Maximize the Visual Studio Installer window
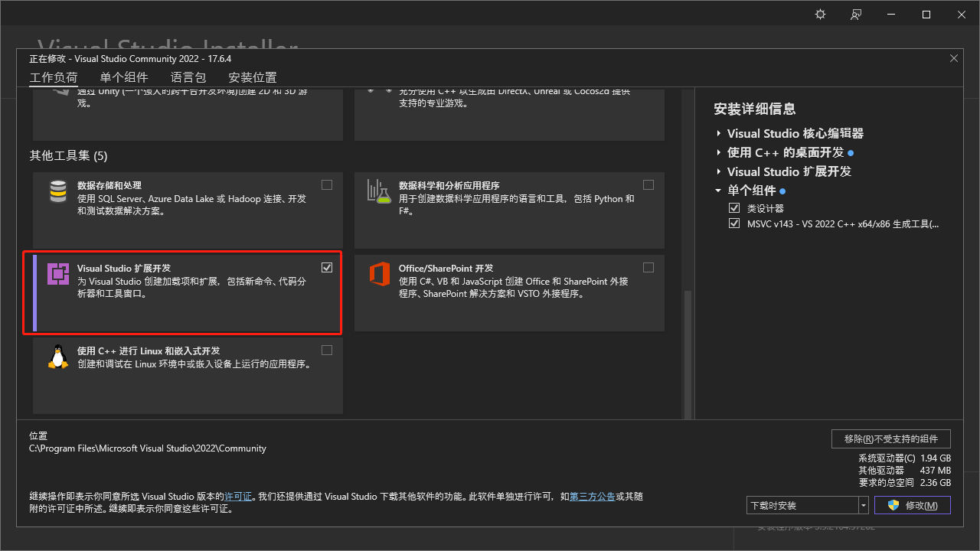 (x=926, y=15)
